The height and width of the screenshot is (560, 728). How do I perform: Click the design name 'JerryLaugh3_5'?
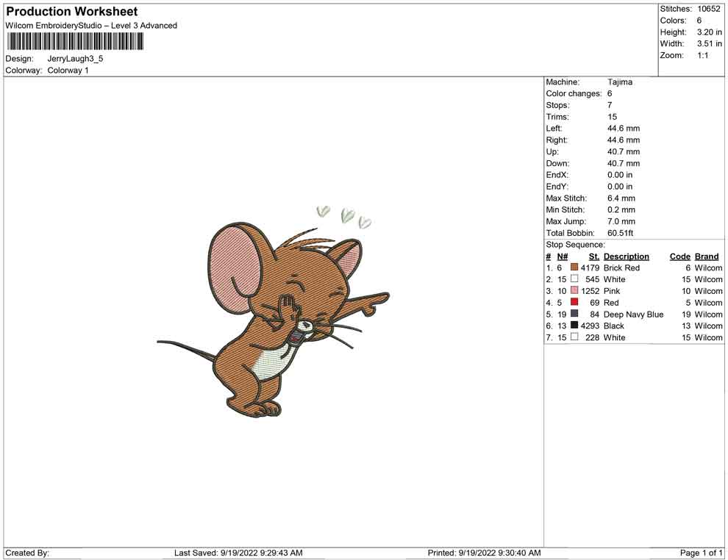(75, 59)
